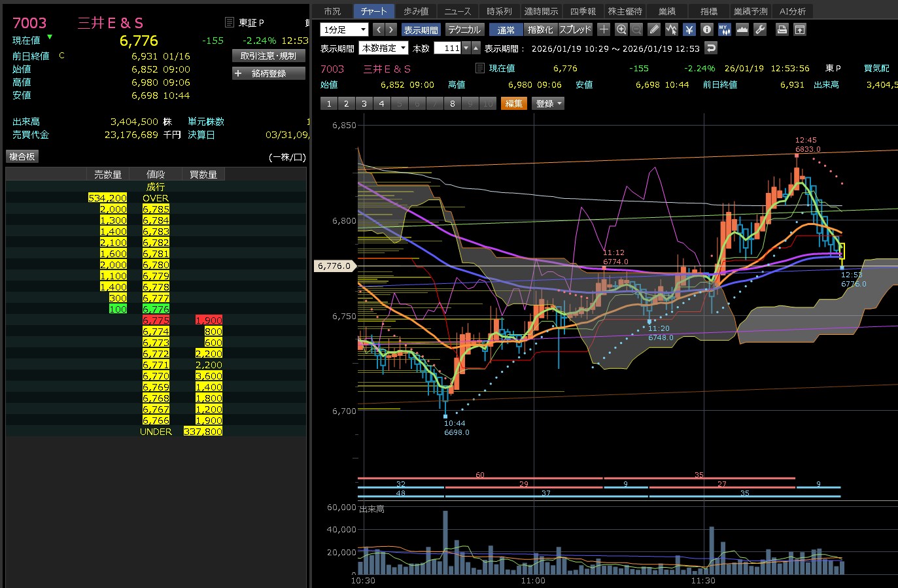Open the 四季報 tab
This screenshot has width=898, height=588.
coord(582,11)
